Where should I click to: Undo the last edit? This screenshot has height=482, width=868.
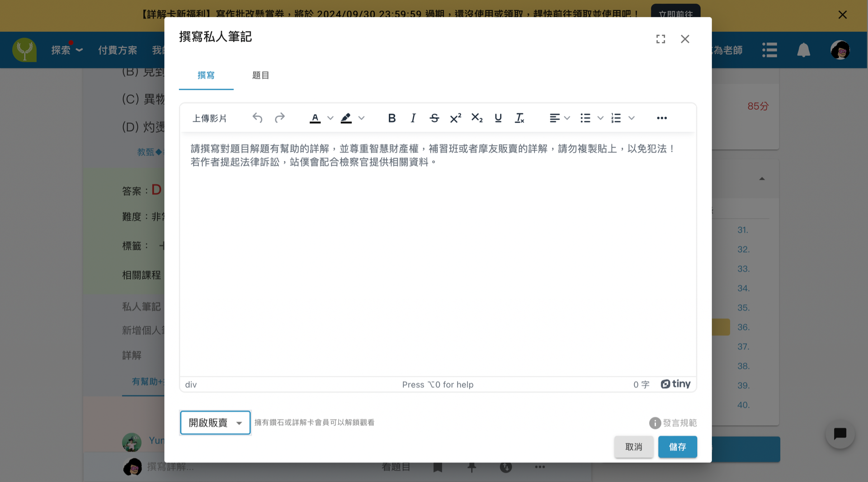(x=257, y=118)
